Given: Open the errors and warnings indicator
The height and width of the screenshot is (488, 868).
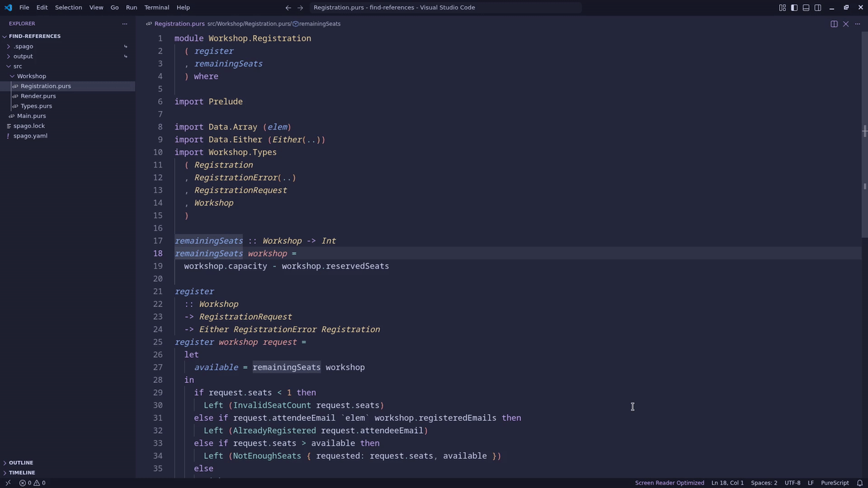Looking at the screenshot, I should [32, 483].
